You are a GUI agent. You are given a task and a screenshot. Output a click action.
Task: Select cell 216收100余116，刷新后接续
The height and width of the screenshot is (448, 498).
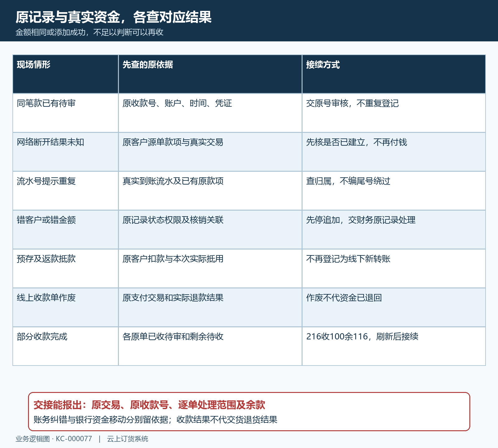tap(394, 346)
